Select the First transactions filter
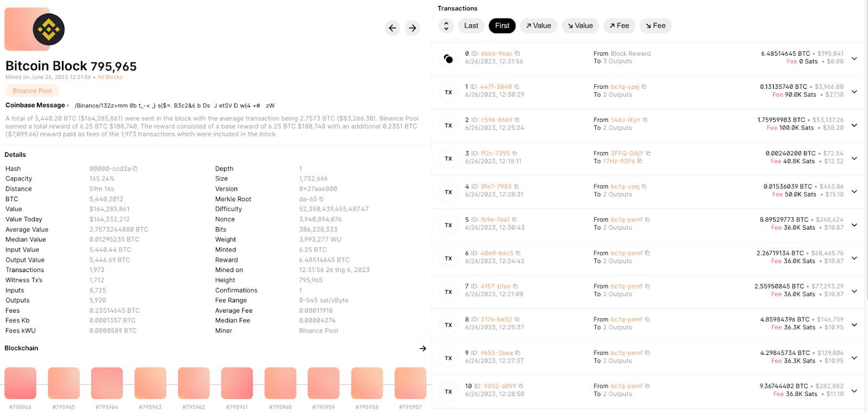The width and height of the screenshot is (868, 413). tap(502, 25)
